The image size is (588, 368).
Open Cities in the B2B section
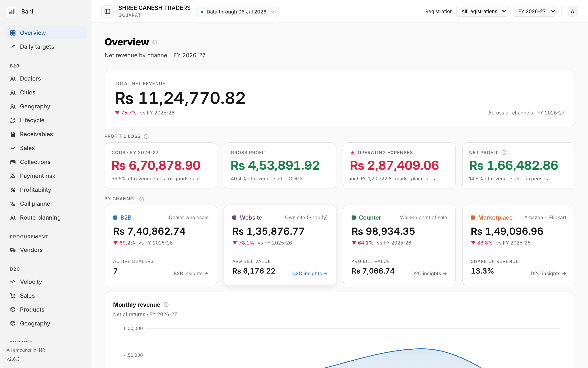[x=46, y=92]
